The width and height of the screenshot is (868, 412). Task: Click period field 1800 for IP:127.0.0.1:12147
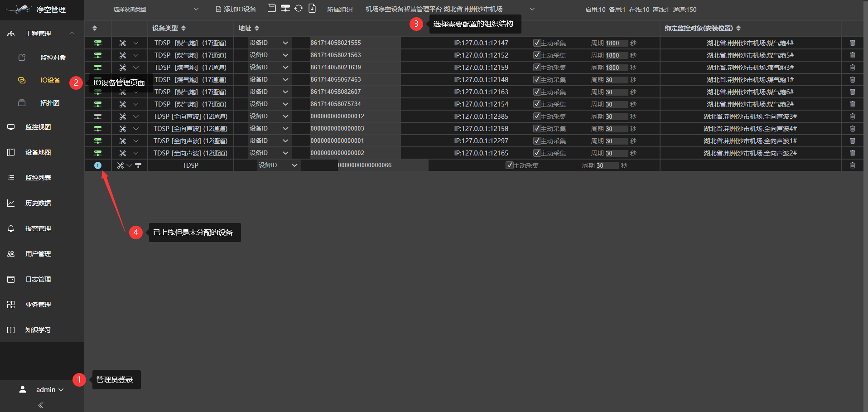coord(616,43)
